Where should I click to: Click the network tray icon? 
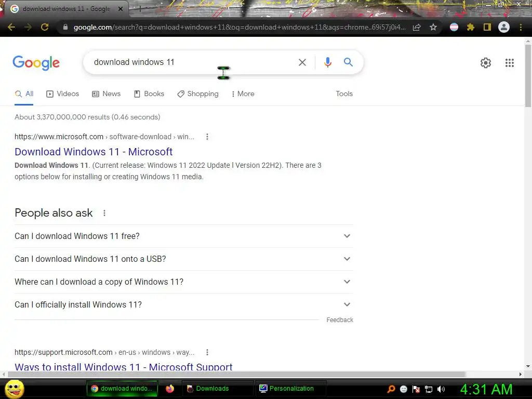pos(429,389)
